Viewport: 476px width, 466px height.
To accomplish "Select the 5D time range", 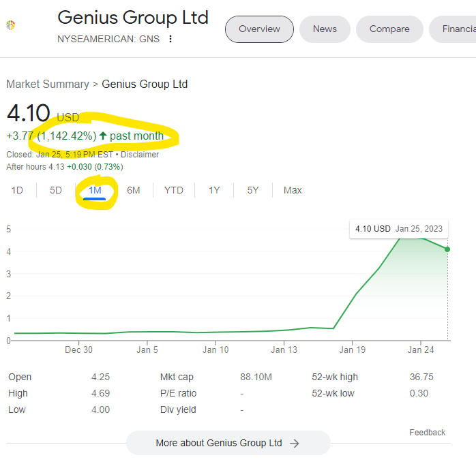I will click(x=56, y=190).
